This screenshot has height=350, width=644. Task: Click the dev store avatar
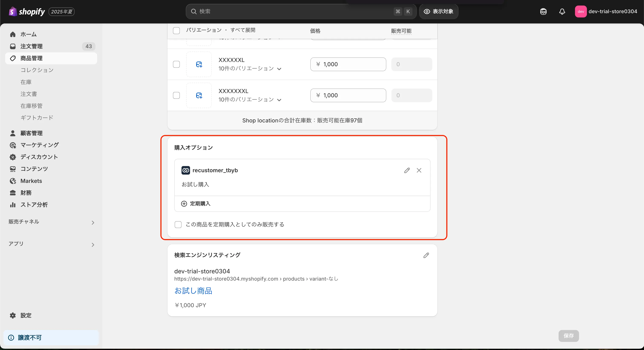[x=581, y=11]
